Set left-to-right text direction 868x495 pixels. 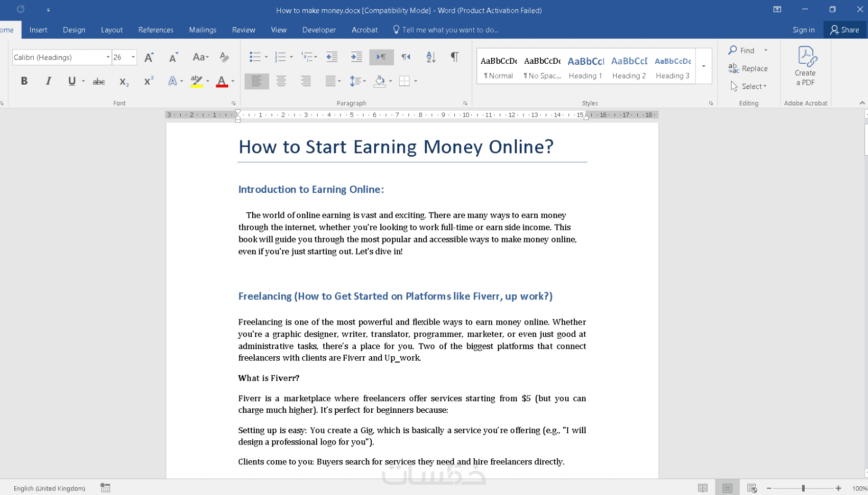coord(381,57)
